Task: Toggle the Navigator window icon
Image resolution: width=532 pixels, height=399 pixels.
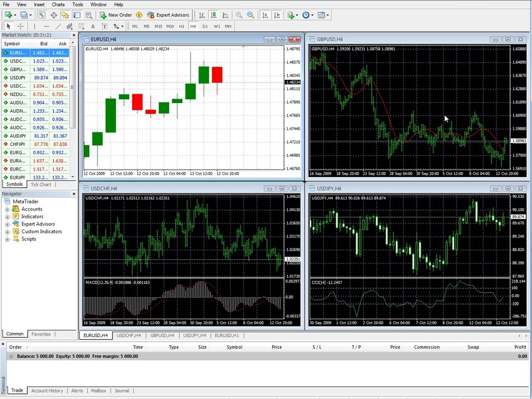Action: [x=65, y=15]
